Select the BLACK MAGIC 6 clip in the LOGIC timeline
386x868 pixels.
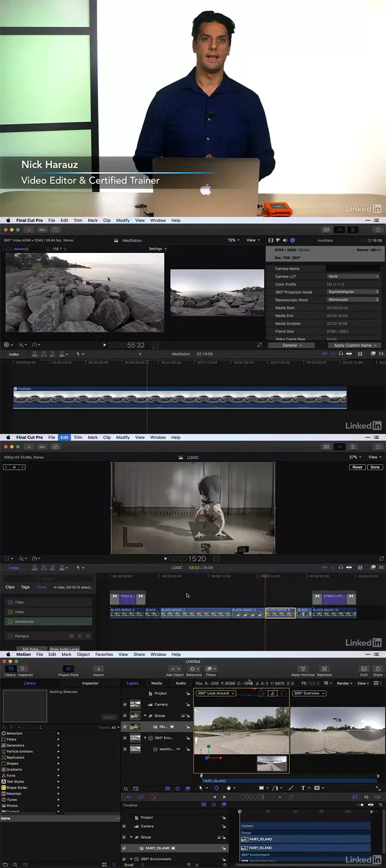(280, 613)
